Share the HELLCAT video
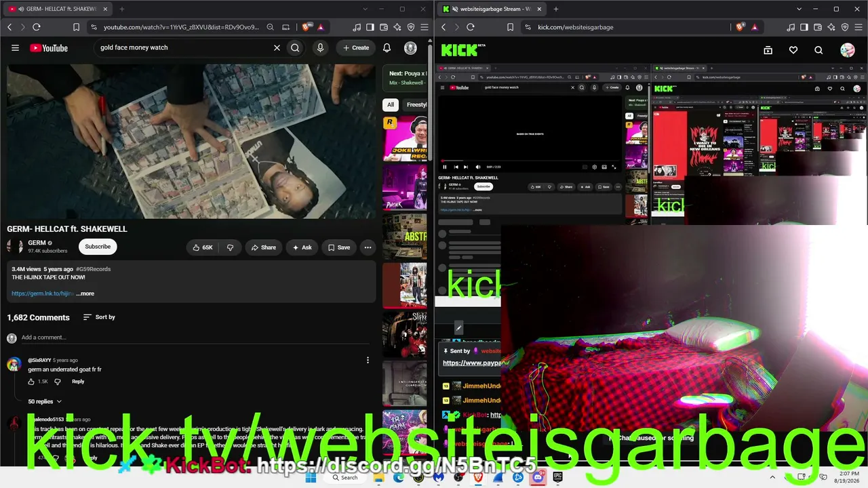The height and width of the screenshot is (488, 868). (x=264, y=247)
